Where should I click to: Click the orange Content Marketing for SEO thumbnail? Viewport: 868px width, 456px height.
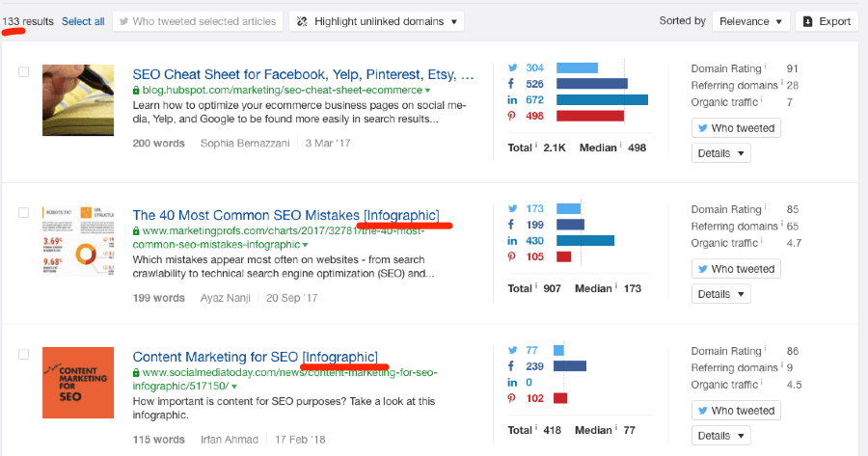78,383
